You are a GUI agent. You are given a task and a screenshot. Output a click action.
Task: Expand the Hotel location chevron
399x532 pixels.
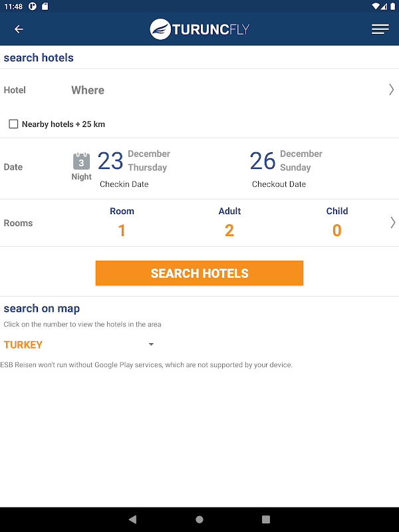(x=391, y=90)
